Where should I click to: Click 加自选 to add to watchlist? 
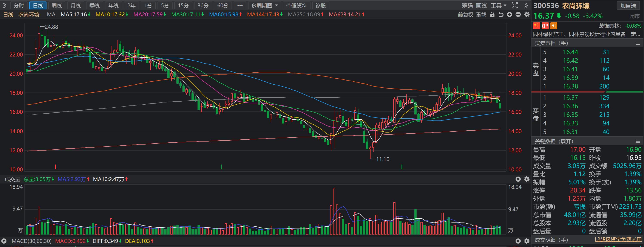pos(628,6)
